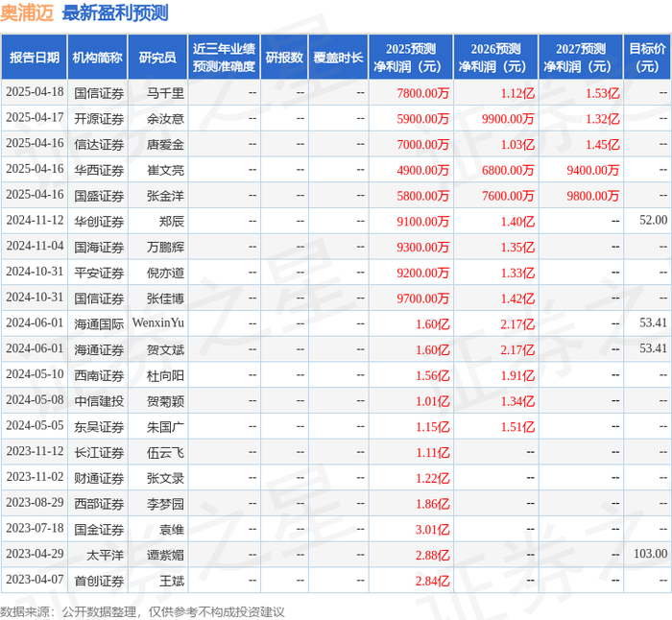Viewport: 672px width, 620px height.
Task: Click the 9900.00万 2026 forecast
Action: 508,119
